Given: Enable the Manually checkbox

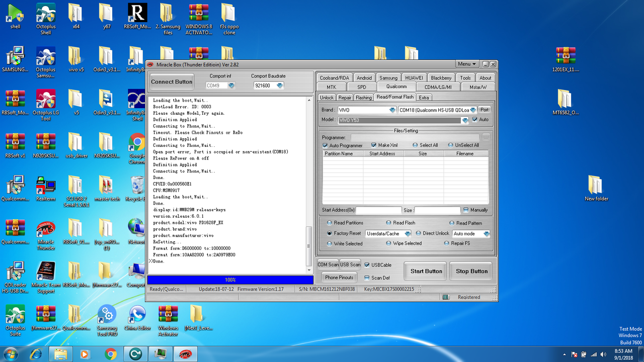Looking at the screenshot, I should 466,210.
